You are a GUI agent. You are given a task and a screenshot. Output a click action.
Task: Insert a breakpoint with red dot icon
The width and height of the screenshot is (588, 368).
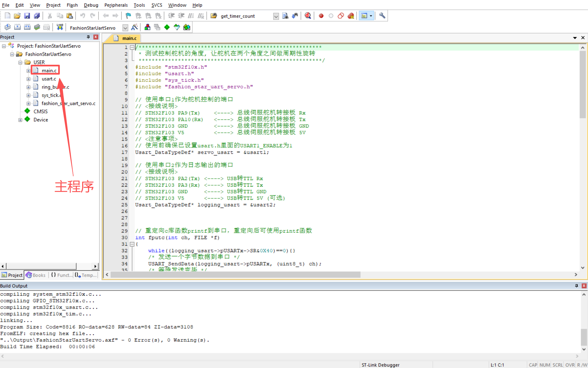[321, 16]
